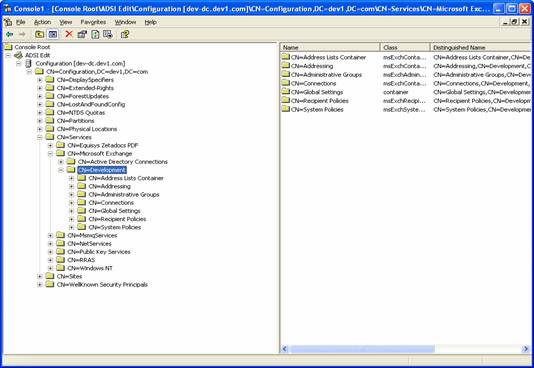Viewport: 534px width, 368px height.
Task: Click CN=Microsoft Exchange folder icon in tree
Action: (x=60, y=153)
